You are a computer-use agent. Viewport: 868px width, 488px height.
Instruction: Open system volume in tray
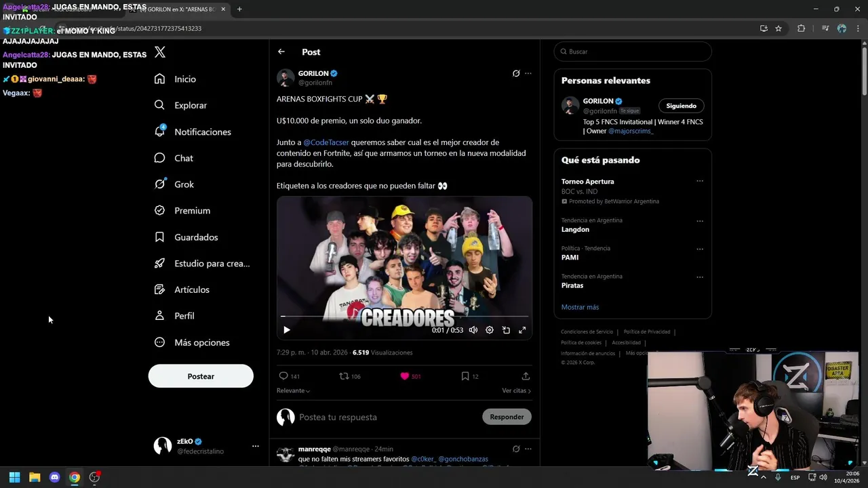(x=823, y=477)
